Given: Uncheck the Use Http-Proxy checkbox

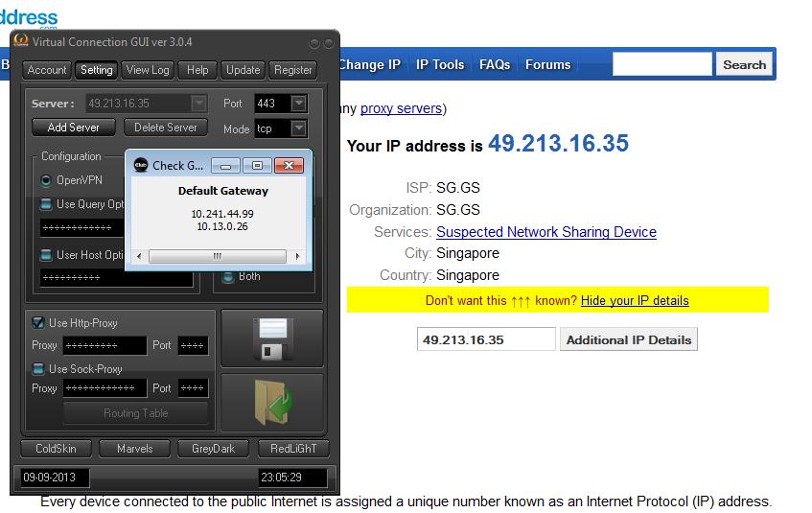Looking at the screenshot, I should click(37, 323).
